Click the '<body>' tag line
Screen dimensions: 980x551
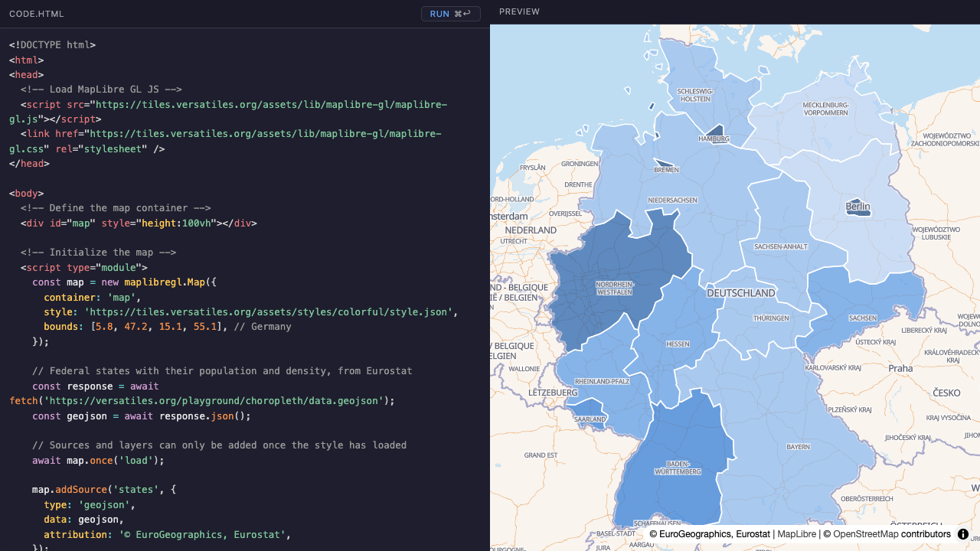pos(26,194)
